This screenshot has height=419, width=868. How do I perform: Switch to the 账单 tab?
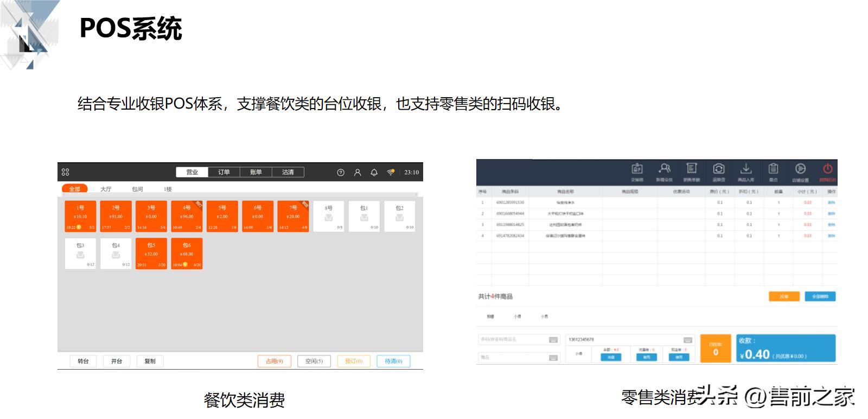[256, 172]
